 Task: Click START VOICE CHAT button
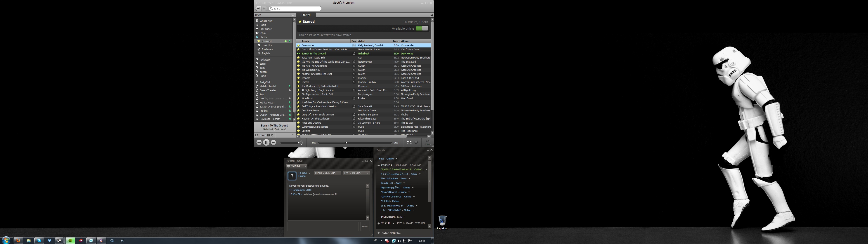327,173
